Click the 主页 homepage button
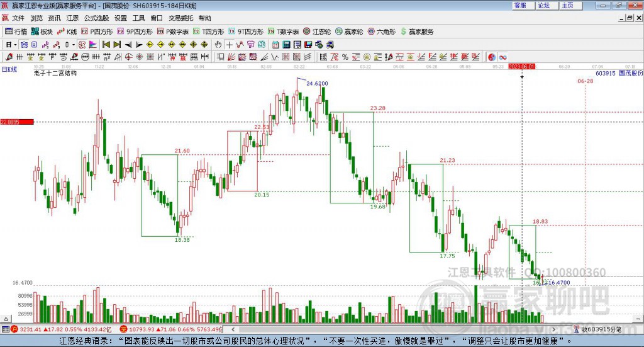This screenshot has width=644, height=347. pyautogui.click(x=570, y=5)
